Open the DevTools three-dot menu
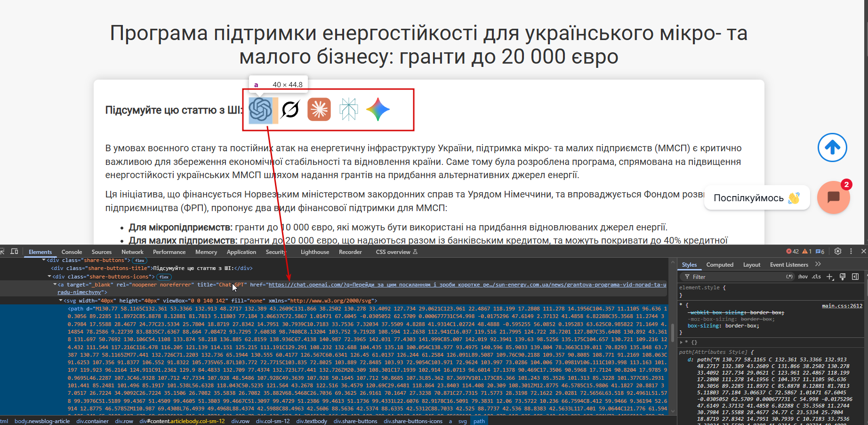Screen dimensions: 868x425 [x=851, y=252]
